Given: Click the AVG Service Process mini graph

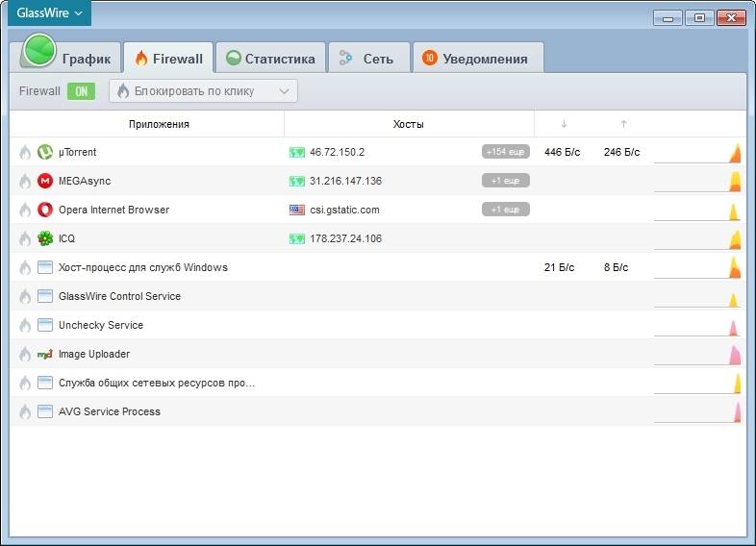Looking at the screenshot, I should [x=697, y=412].
